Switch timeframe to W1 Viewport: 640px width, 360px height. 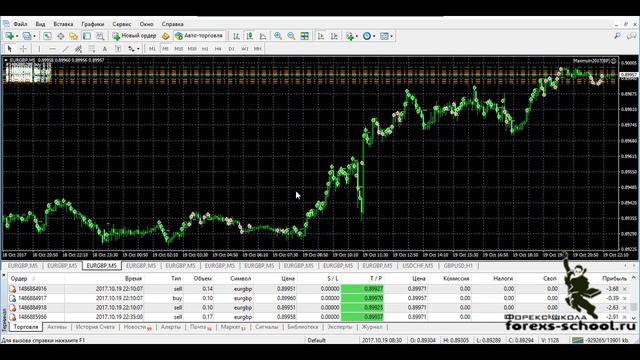(x=244, y=49)
